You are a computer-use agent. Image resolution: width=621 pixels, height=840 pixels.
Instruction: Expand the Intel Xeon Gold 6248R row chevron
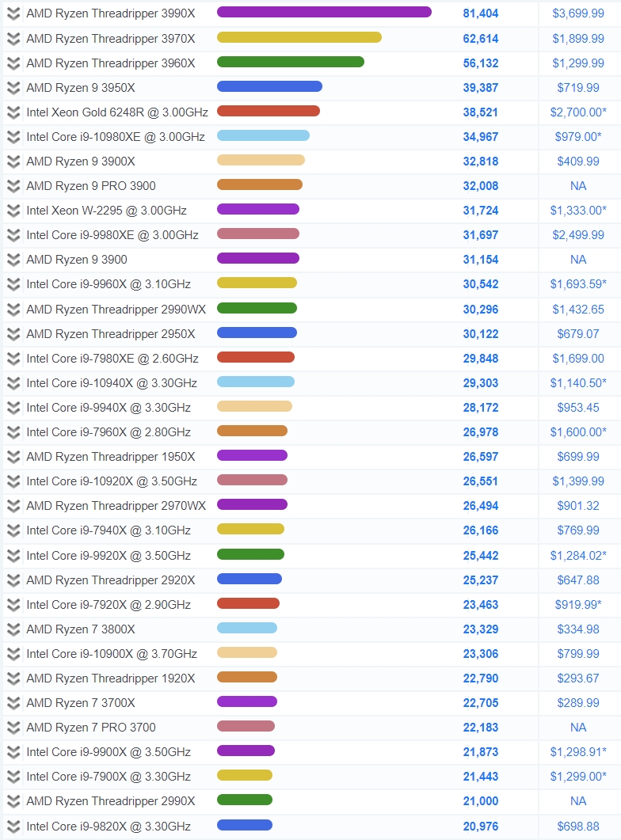coord(13,112)
